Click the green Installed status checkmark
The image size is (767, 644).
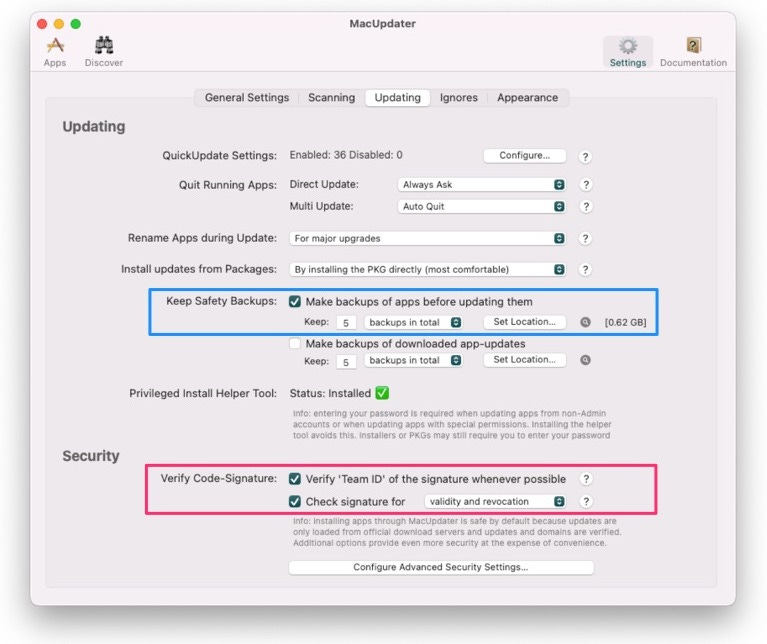(382, 393)
